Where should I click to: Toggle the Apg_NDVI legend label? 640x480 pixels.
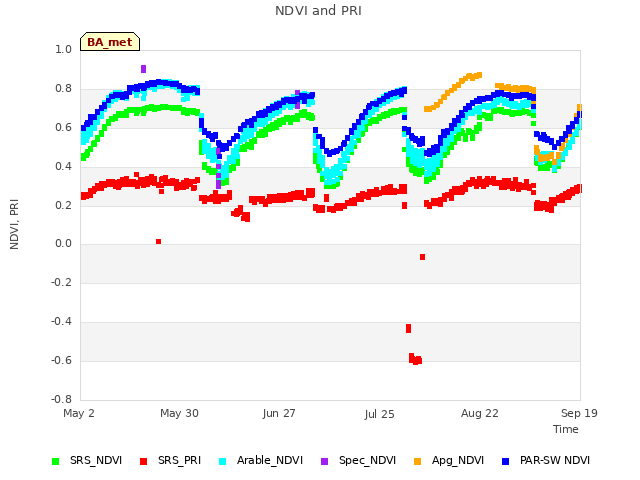(x=458, y=460)
